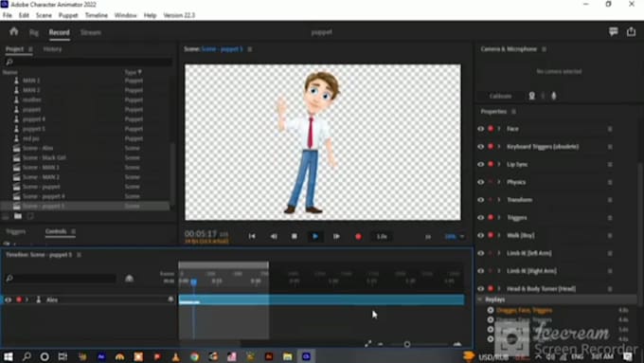Screen dimensions: 644x363
Task: Expand the Walk behavior
Action: pos(499,235)
